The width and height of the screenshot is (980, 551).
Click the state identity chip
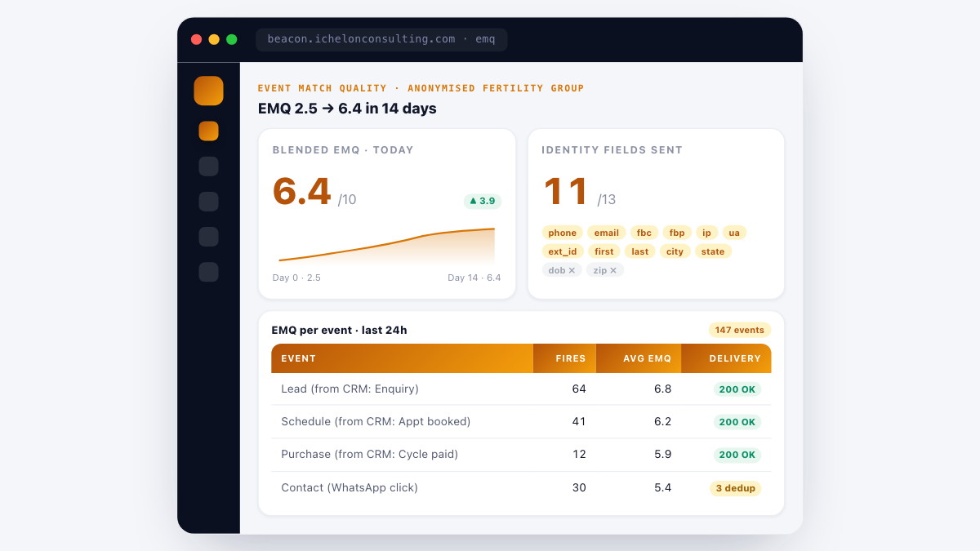(713, 251)
